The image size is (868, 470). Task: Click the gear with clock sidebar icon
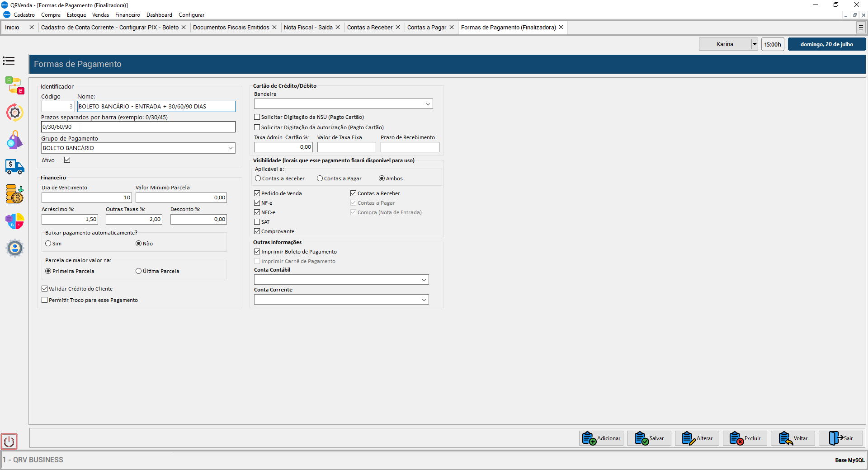[14, 113]
